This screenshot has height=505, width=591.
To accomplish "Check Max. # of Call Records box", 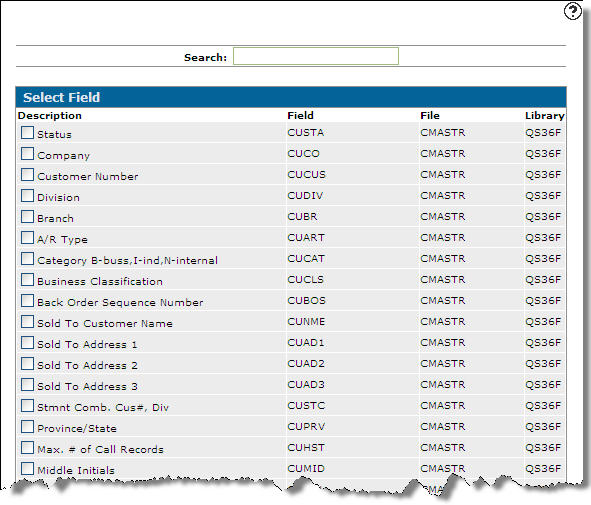I will point(27,448).
